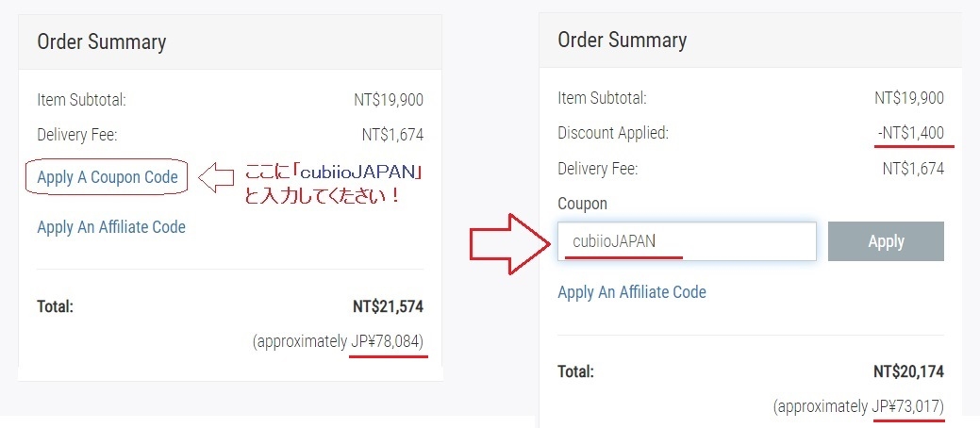Click the Total label beside NT$21,574
This screenshot has width=980, height=428.
coord(55,306)
